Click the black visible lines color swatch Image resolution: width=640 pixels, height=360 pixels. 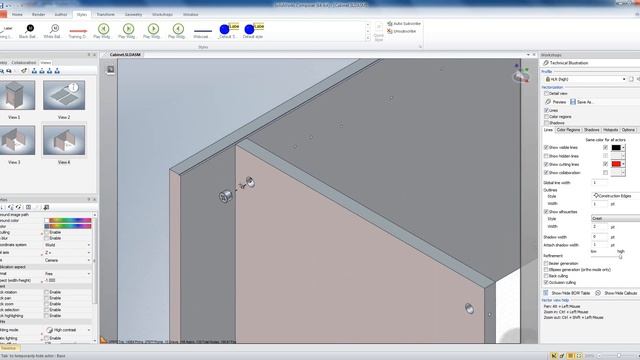[616, 147]
